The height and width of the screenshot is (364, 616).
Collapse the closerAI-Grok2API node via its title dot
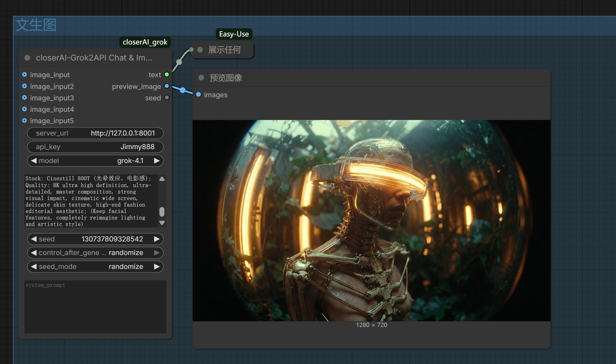[27, 58]
